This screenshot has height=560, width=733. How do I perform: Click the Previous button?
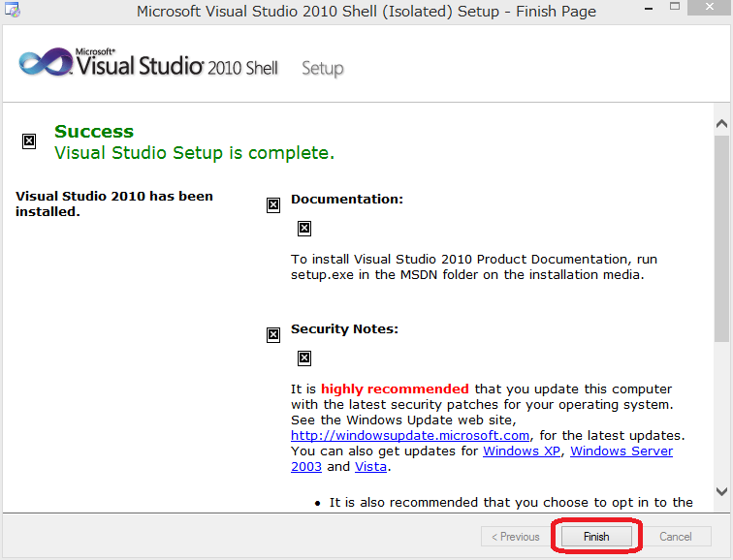(x=516, y=536)
